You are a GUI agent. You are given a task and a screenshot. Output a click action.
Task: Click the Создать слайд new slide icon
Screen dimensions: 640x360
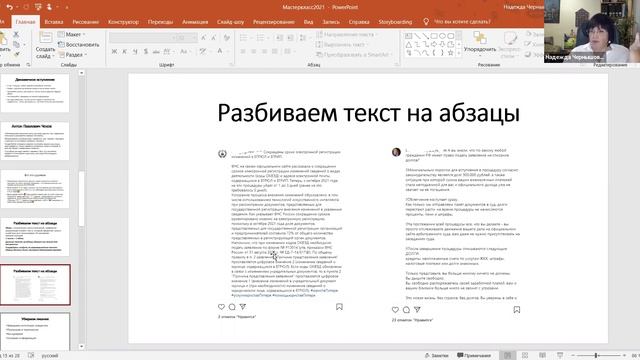click(x=45, y=38)
